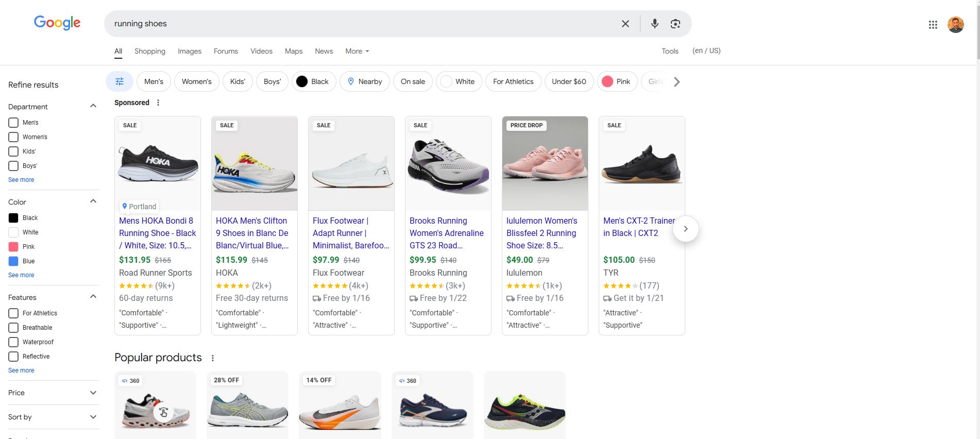
Task: Apply the Under $60 filter chip
Action: pyautogui.click(x=569, y=81)
